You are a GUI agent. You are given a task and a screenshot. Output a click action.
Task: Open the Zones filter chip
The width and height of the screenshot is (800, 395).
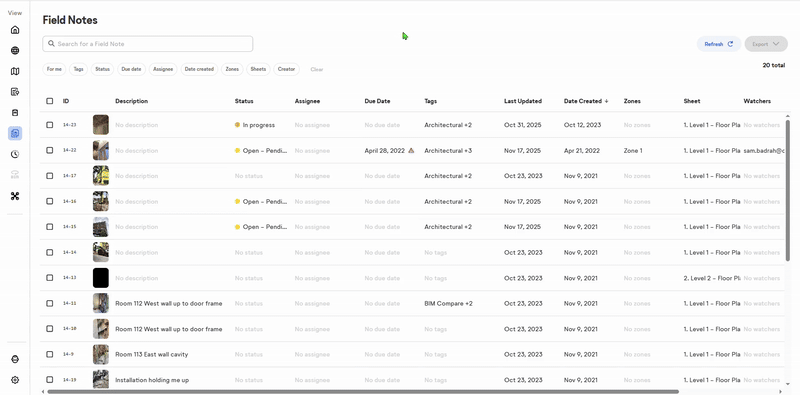click(x=232, y=69)
